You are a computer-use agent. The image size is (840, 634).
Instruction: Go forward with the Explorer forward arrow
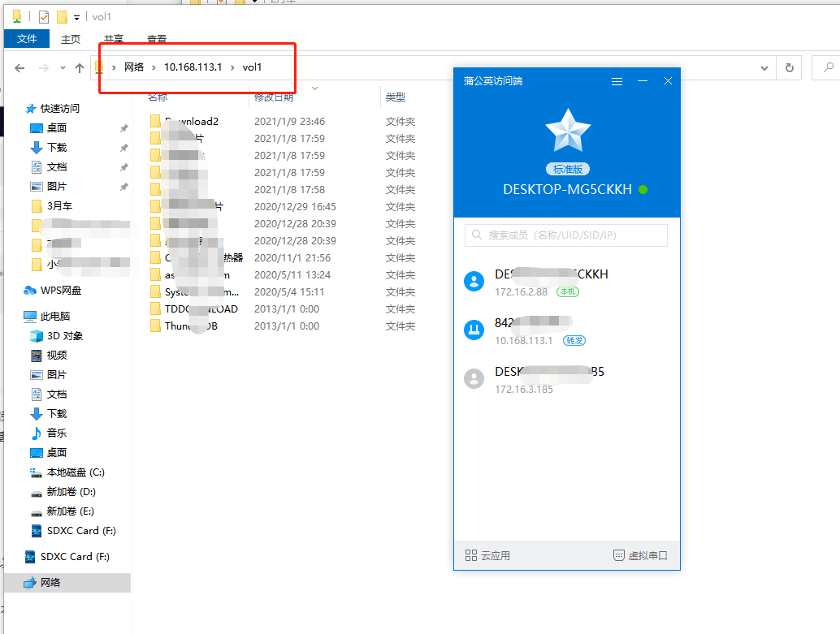point(43,68)
